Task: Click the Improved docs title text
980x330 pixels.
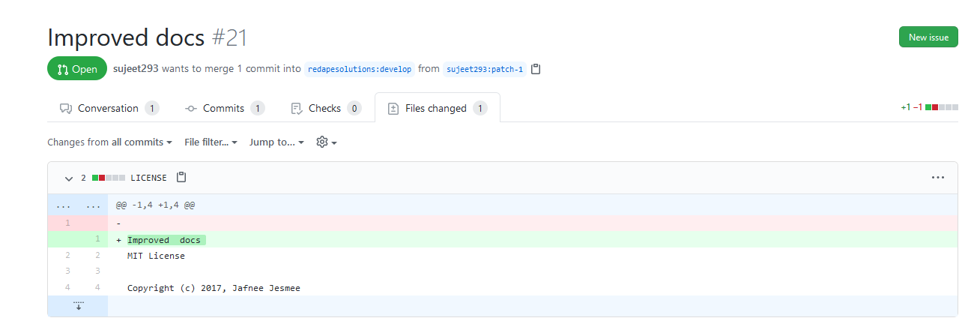Action: click(125, 37)
